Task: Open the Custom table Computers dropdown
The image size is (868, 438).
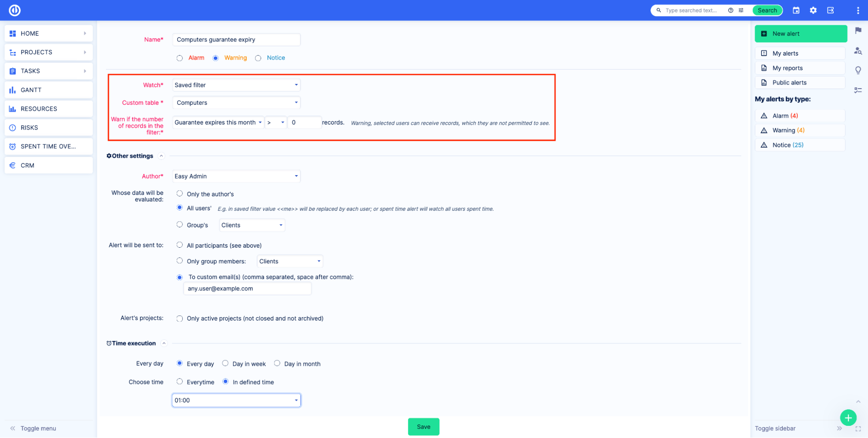Action: pos(236,103)
